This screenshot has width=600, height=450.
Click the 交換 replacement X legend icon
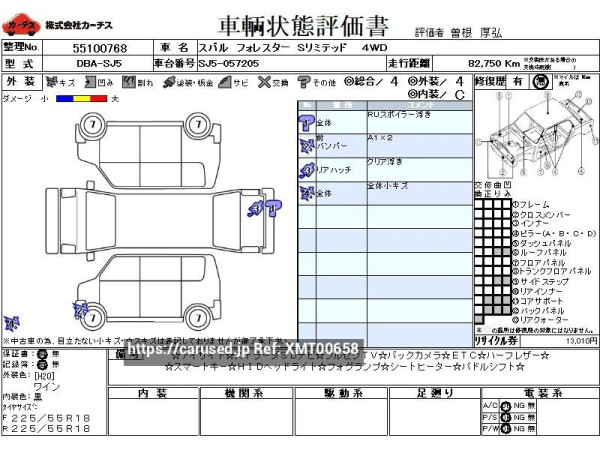point(264,82)
